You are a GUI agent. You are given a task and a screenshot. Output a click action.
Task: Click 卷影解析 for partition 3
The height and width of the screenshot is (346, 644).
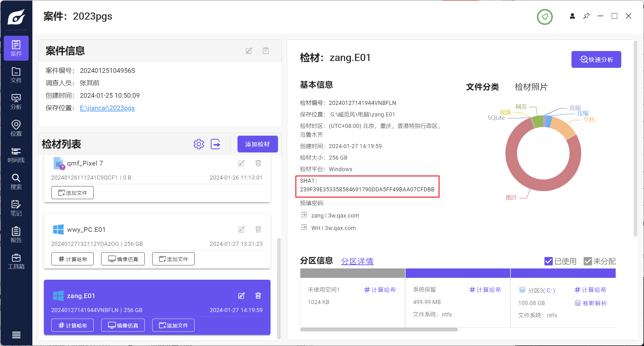tap(591, 303)
